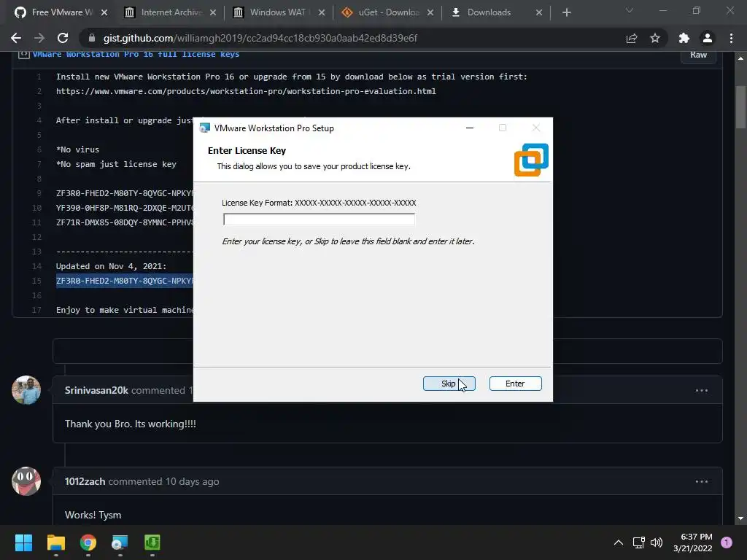Close the uGet tab
Image resolution: width=747 pixels, height=560 pixels.
(x=430, y=13)
